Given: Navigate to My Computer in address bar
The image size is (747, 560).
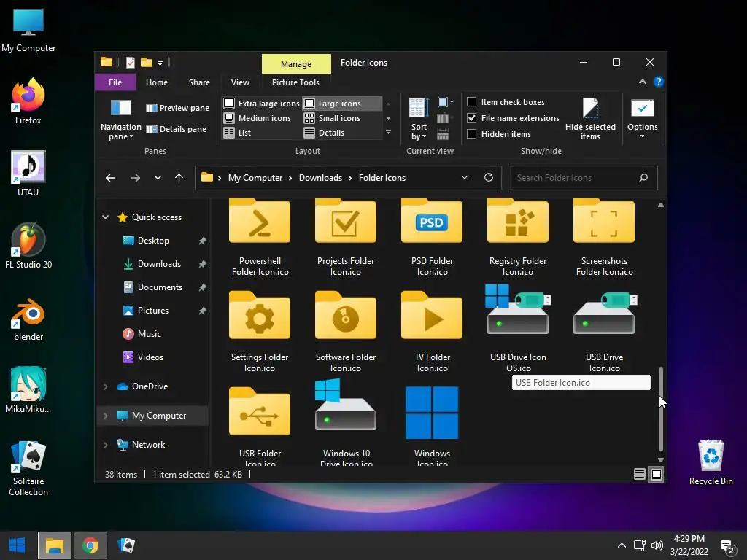Looking at the screenshot, I should click(255, 178).
